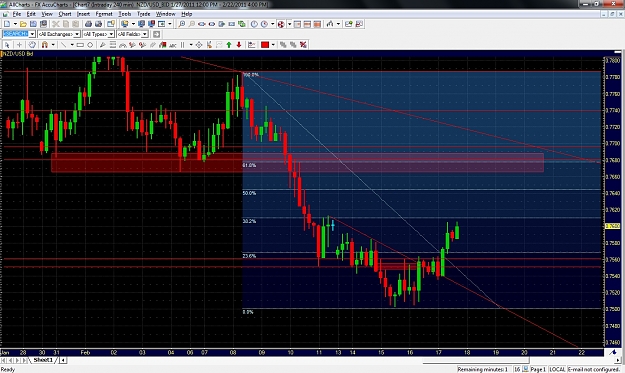
Task: Click the Print Preview icon
Action: (x=98, y=24)
